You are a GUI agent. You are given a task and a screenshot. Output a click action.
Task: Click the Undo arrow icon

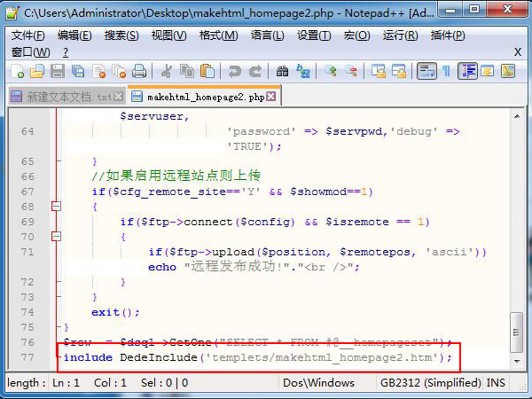pos(235,71)
